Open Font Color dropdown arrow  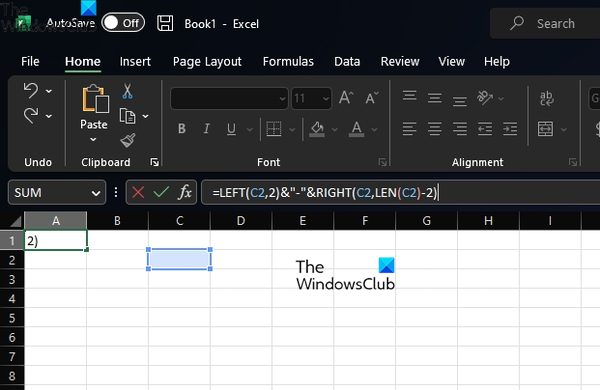click(375, 130)
